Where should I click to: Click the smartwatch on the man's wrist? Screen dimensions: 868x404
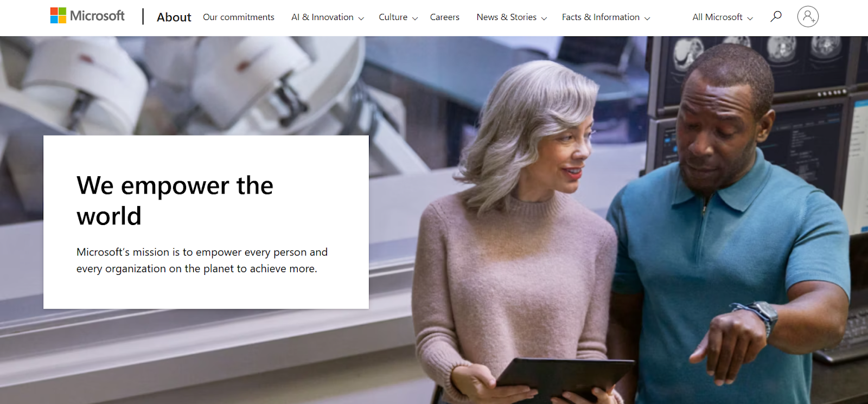tap(762, 315)
